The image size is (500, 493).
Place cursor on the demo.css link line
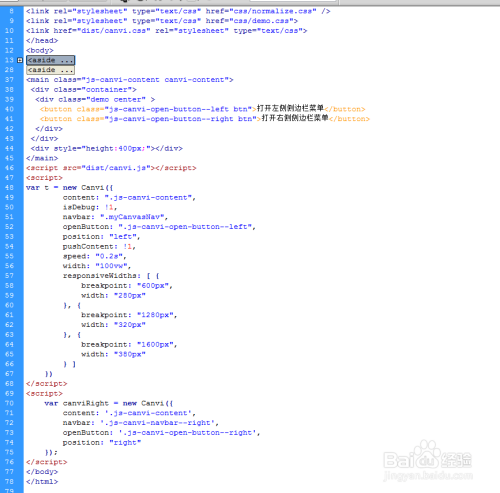(x=162, y=21)
